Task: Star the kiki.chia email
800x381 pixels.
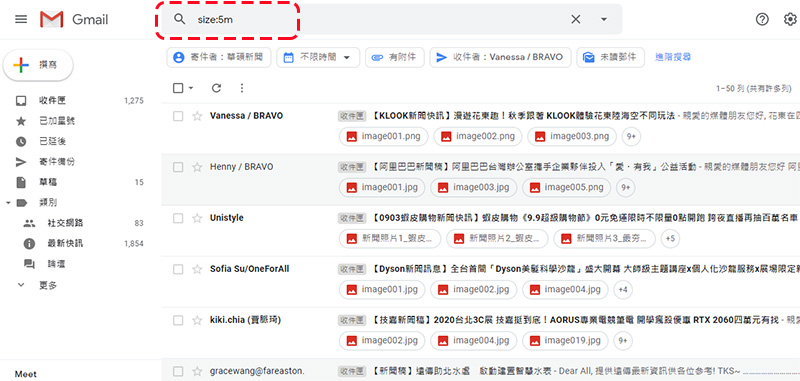Action: pos(197,320)
